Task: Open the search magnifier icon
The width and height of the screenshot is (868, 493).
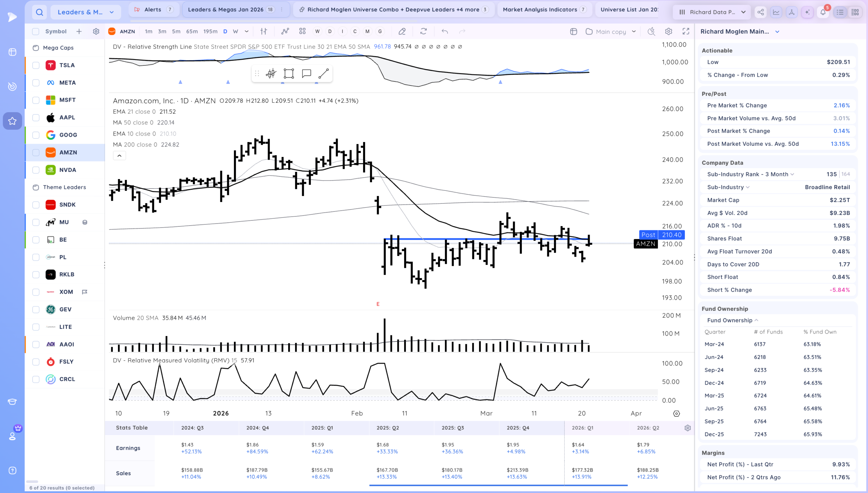Action: click(39, 12)
